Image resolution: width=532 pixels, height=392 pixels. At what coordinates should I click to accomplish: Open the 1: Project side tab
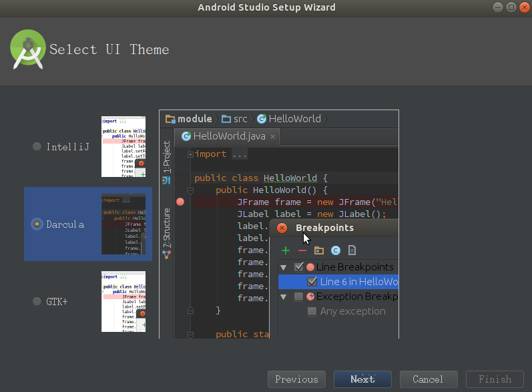coord(167,157)
